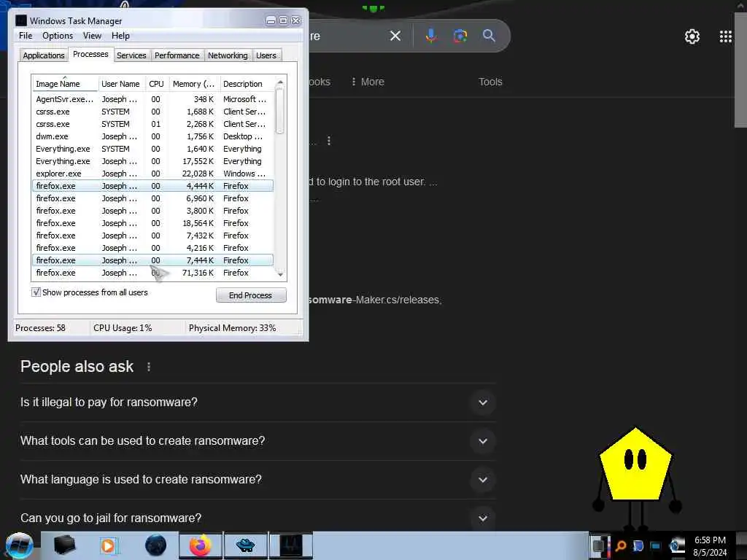Click the search result three-dot menu
747x560 pixels.
pyautogui.click(x=329, y=141)
